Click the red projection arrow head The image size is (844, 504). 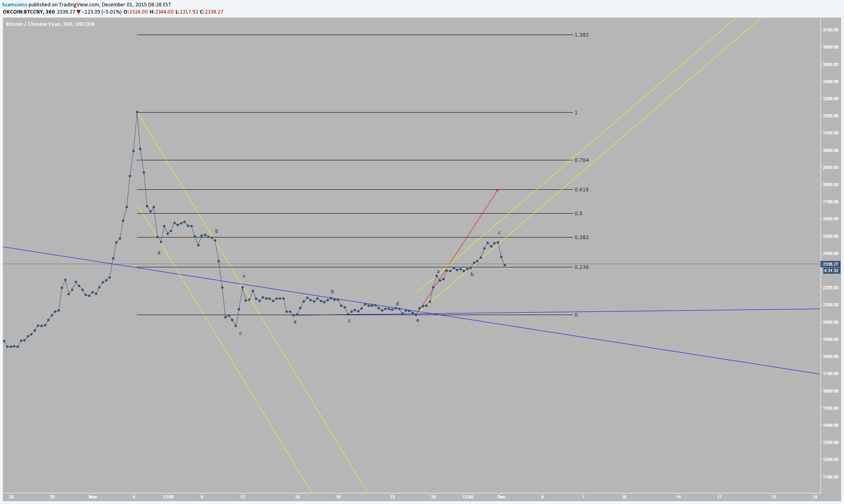click(497, 191)
